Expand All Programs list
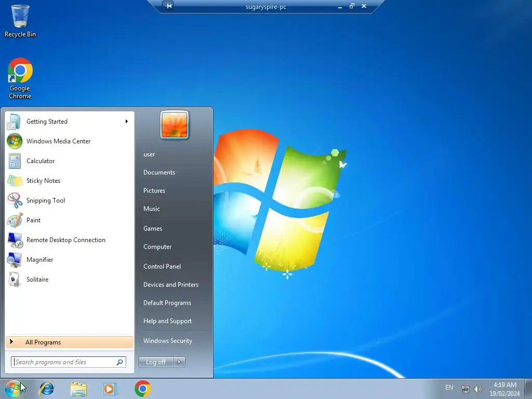Viewport: 532px width, 399px height. pyautogui.click(x=70, y=342)
